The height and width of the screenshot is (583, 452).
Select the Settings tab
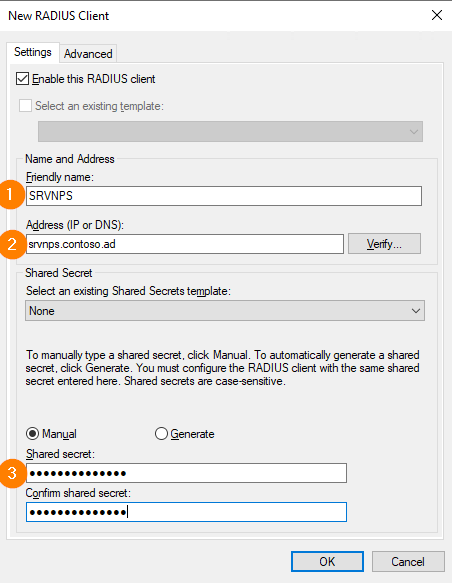coord(33,52)
